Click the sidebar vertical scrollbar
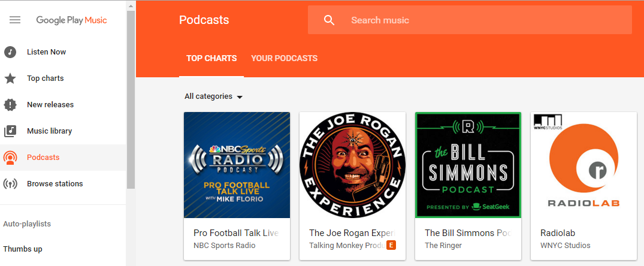The width and height of the screenshot is (644, 266). pos(131,99)
